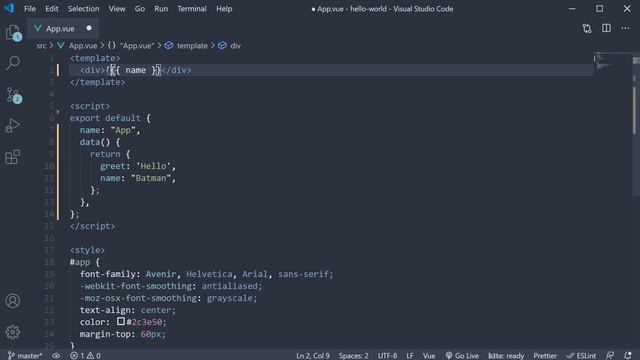
Task: Open the editor More Actions ellipsis
Action: [x=625, y=28]
